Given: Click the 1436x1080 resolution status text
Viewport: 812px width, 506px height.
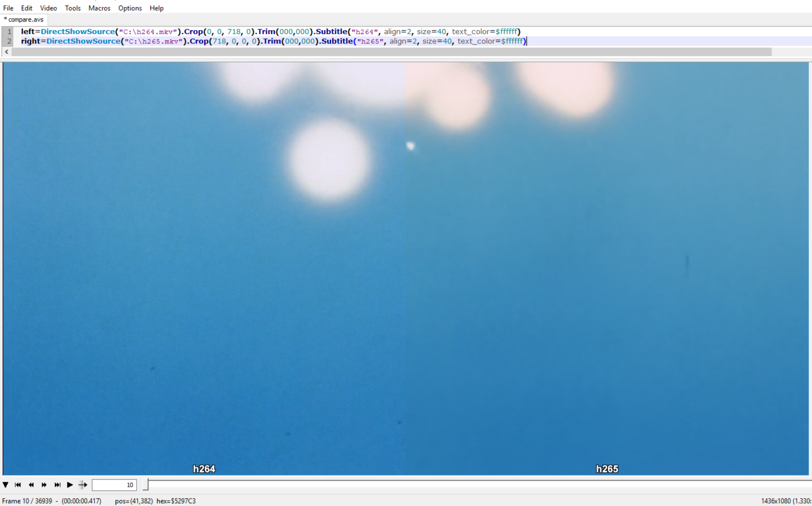Looking at the screenshot, I should 776,501.
